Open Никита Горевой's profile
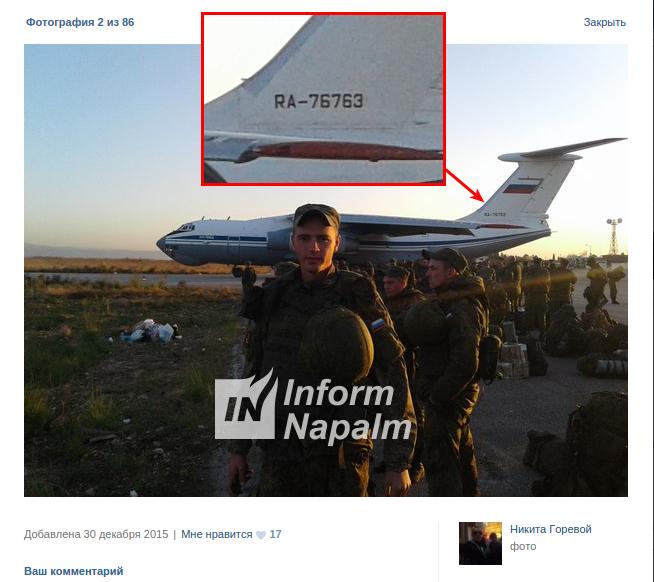This screenshot has height=582, width=654. click(x=551, y=529)
